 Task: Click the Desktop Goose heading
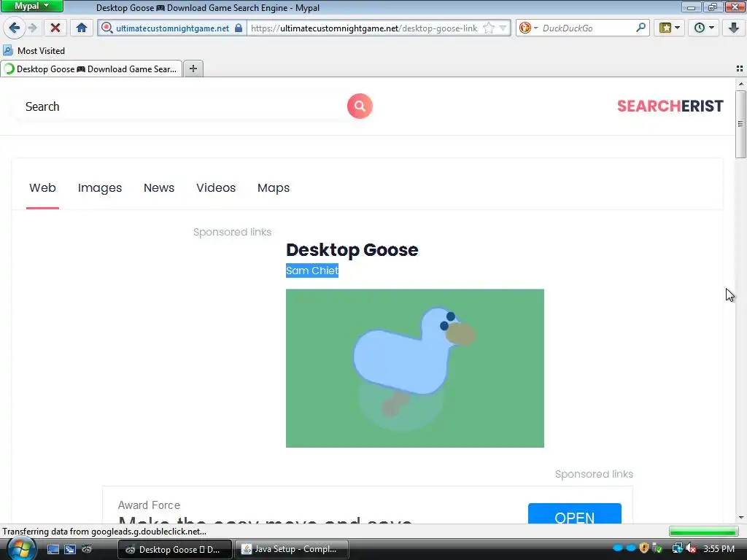[x=352, y=249]
